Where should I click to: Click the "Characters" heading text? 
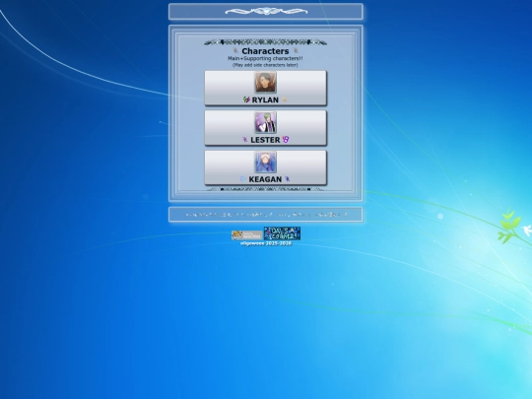click(x=265, y=51)
